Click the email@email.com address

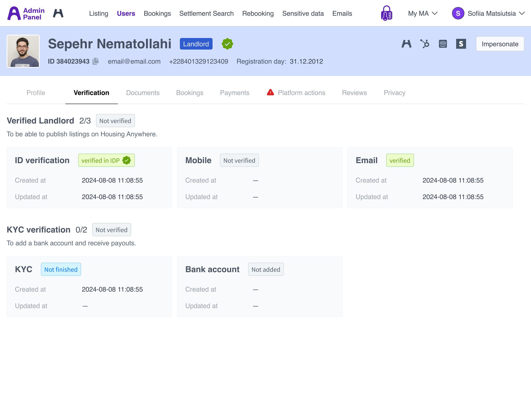click(x=134, y=61)
